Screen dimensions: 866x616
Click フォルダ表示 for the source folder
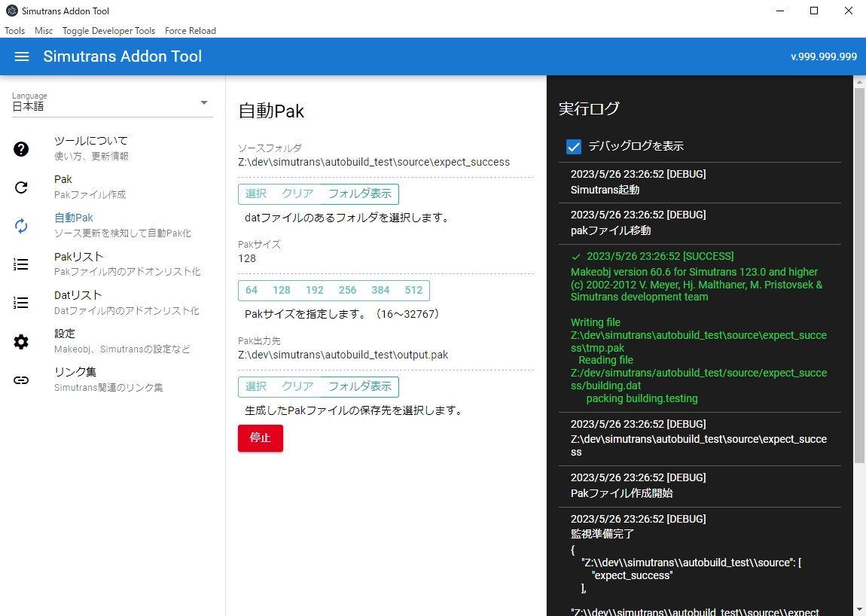[x=360, y=194]
